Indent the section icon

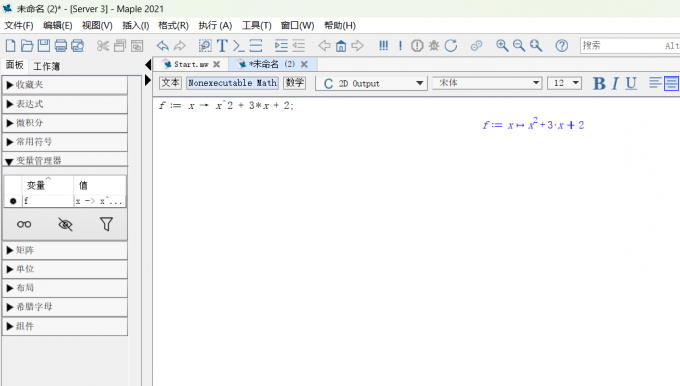(x=281, y=46)
